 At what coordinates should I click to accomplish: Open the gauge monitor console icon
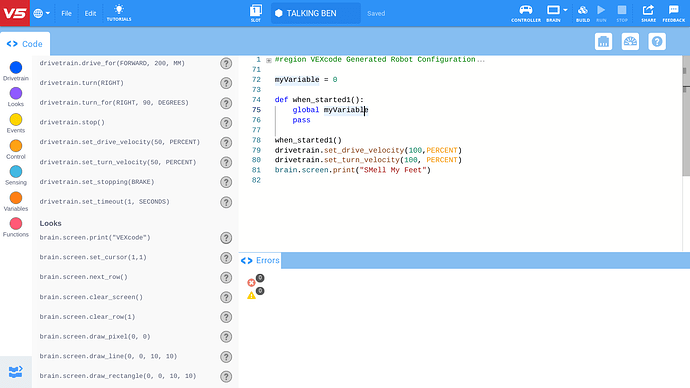coord(630,42)
